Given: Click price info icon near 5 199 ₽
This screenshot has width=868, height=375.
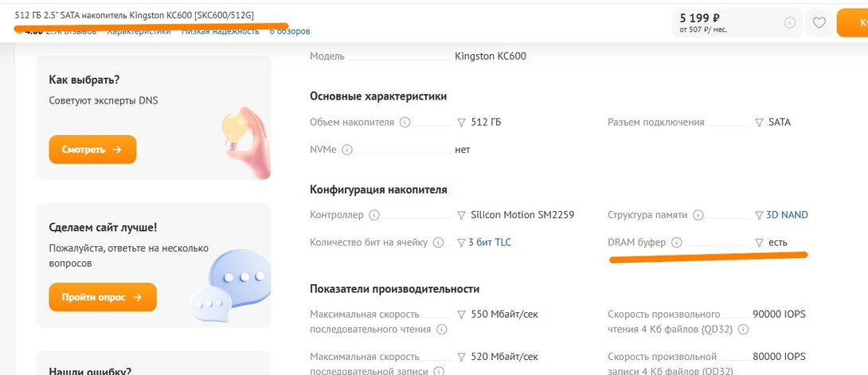Looking at the screenshot, I should click(790, 23).
